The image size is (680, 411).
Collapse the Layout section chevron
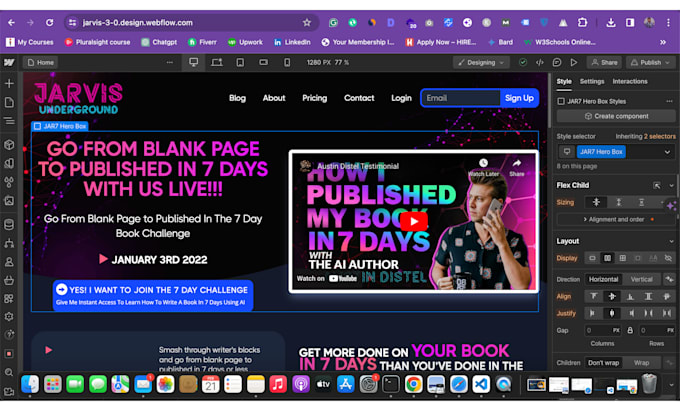click(671, 241)
